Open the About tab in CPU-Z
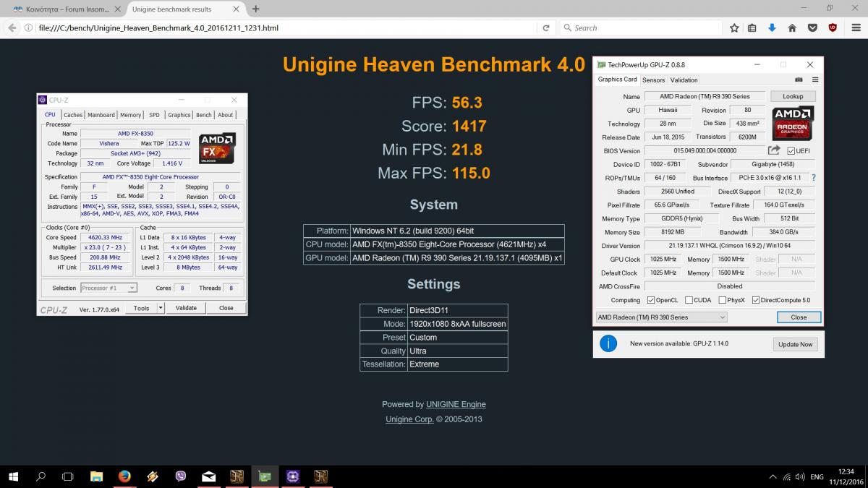The width and height of the screenshot is (868, 488). pos(226,114)
